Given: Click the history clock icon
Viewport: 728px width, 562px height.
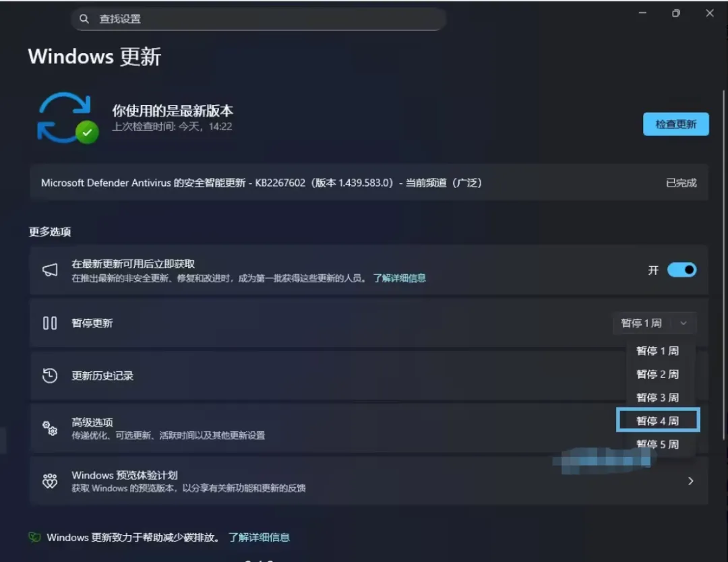Looking at the screenshot, I should click(50, 375).
